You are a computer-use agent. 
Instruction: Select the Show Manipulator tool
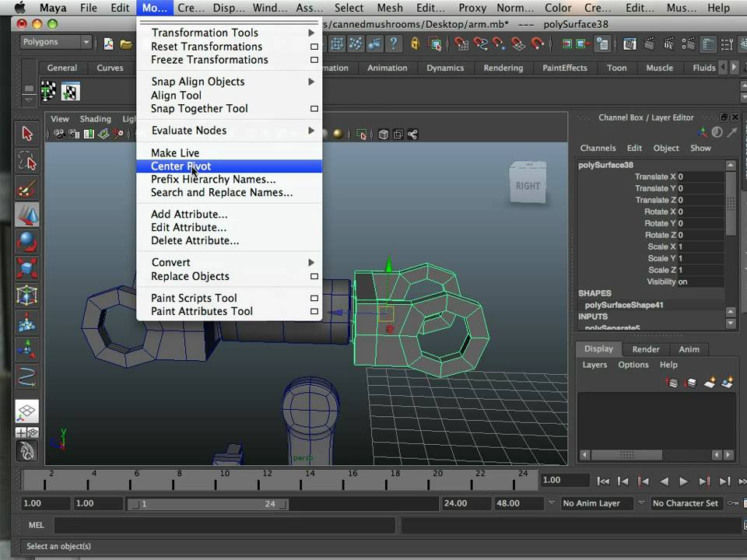click(27, 349)
